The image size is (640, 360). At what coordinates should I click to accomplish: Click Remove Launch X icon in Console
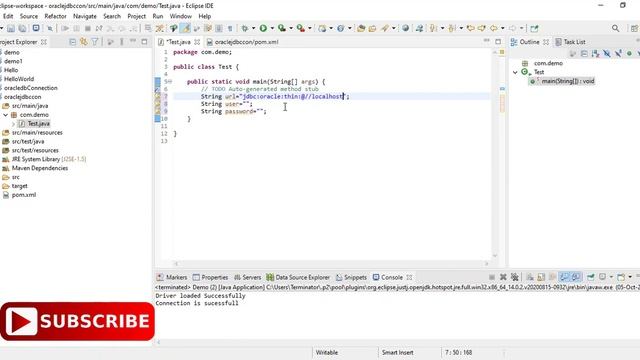click(x=503, y=277)
